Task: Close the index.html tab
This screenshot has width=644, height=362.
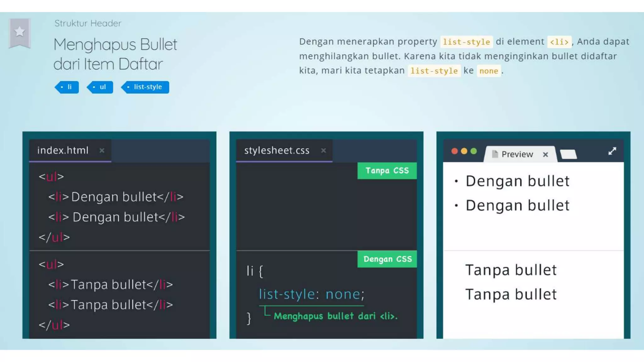Action: click(x=102, y=151)
